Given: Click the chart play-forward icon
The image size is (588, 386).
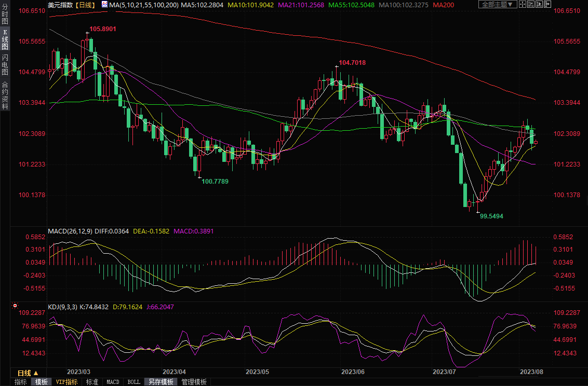Looking at the screenshot, I should click(539, 4).
